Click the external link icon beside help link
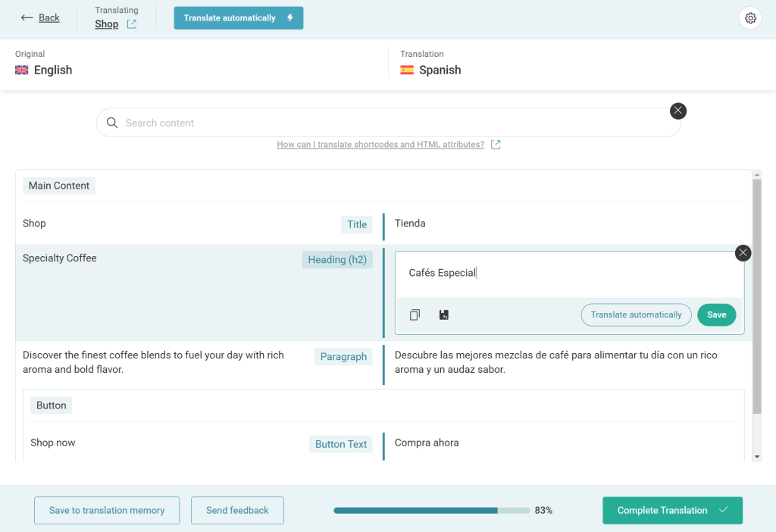The height and width of the screenshot is (532, 776). tap(496, 145)
